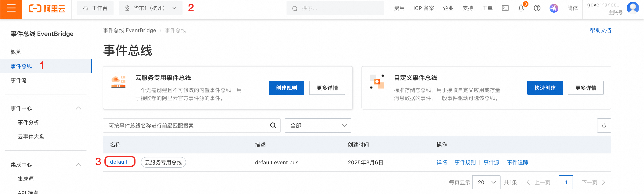
Task: Open 云事件大盘 in the sidebar
Action: (x=31, y=137)
